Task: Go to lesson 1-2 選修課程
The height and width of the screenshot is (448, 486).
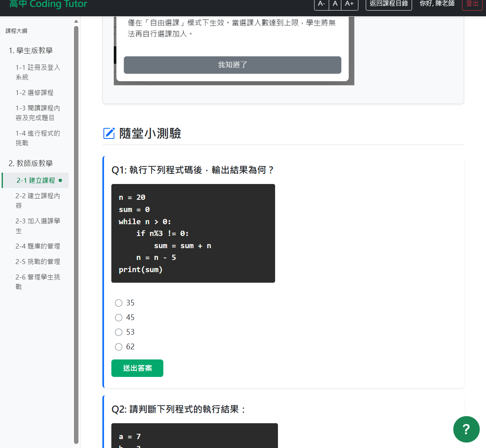Action: [35, 93]
